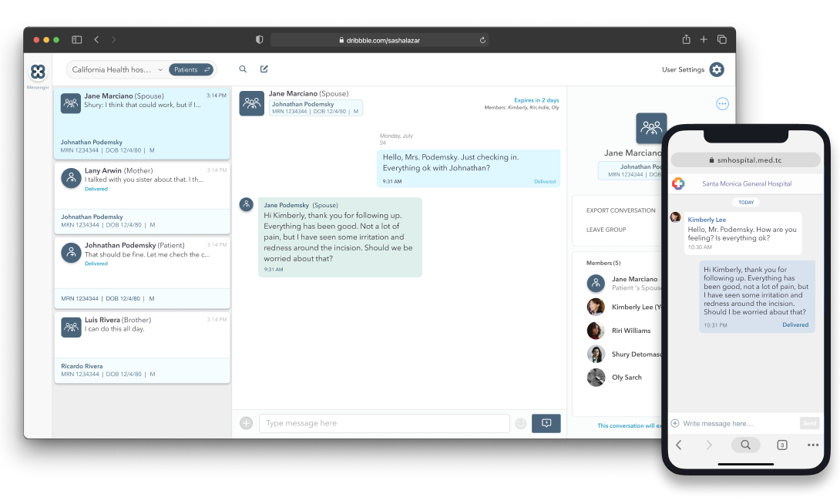Click the Ricardo Rivera patient label
The height and width of the screenshot is (504, 840).
tap(82, 366)
